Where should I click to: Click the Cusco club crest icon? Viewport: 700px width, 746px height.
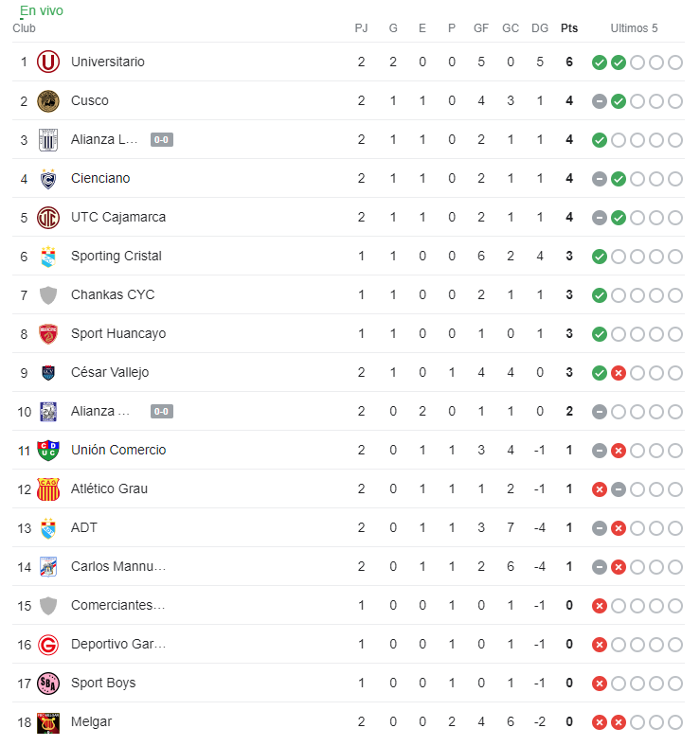tap(48, 100)
